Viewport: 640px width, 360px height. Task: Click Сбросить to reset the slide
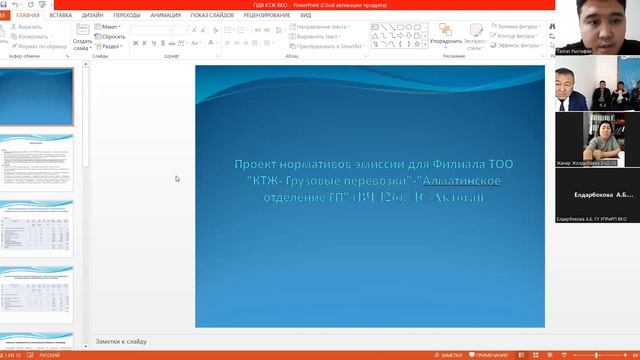(x=110, y=36)
